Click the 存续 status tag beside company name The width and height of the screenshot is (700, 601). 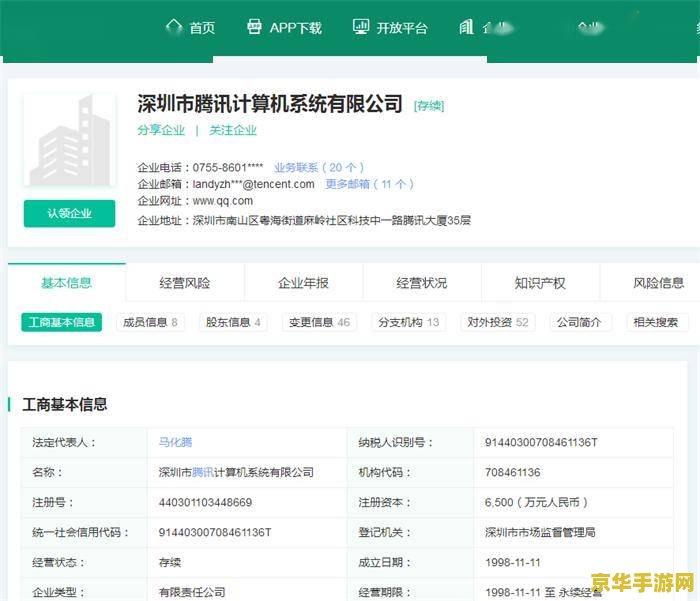coord(429,106)
